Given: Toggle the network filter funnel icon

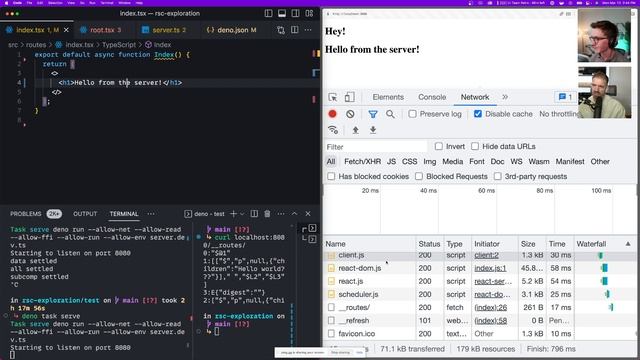Looking at the screenshot, I should click(x=373, y=114).
